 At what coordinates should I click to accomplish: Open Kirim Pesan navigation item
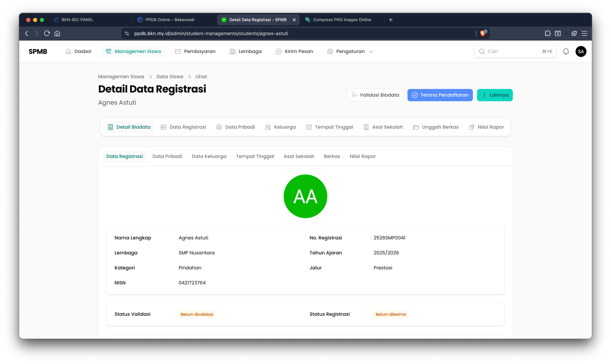pyautogui.click(x=294, y=52)
